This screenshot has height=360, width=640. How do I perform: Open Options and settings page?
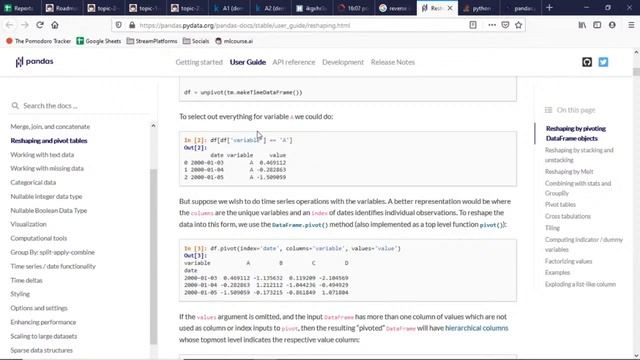pyautogui.click(x=39, y=308)
